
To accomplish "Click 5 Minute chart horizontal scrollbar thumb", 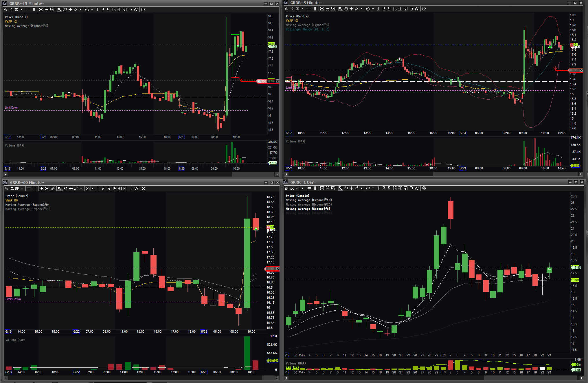I will tap(505, 174).
